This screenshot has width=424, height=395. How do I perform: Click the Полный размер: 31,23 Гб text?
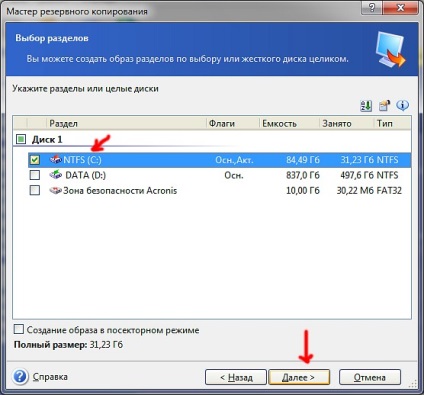coord(68,344)
